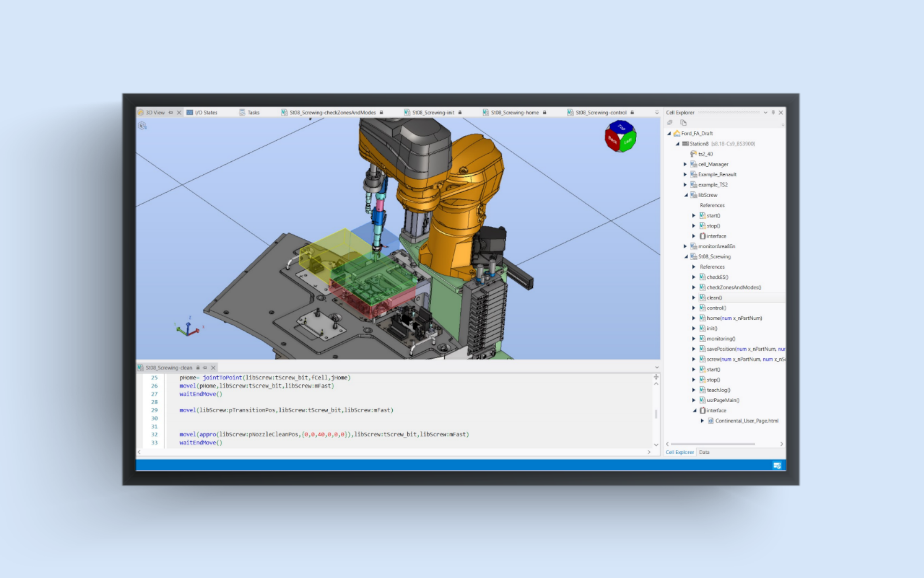Viewport: 924px width, 578px height.
Task: Click the 3D view settings icon
Action: point(142,126)
